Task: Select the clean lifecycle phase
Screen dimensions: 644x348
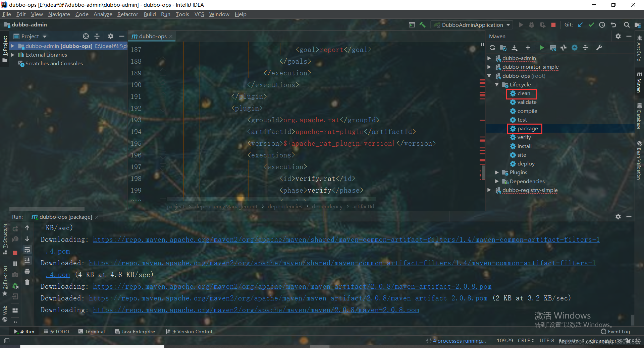Action: [524, 93]
